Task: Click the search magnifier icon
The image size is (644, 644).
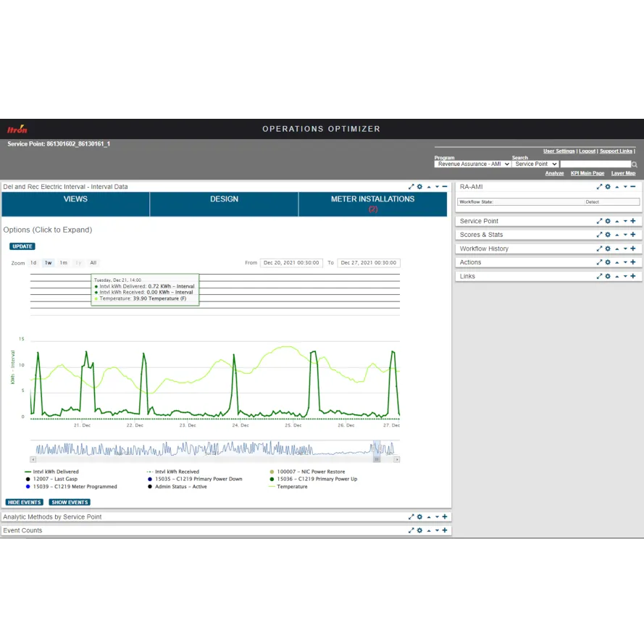Action: (x=633, y=164)
